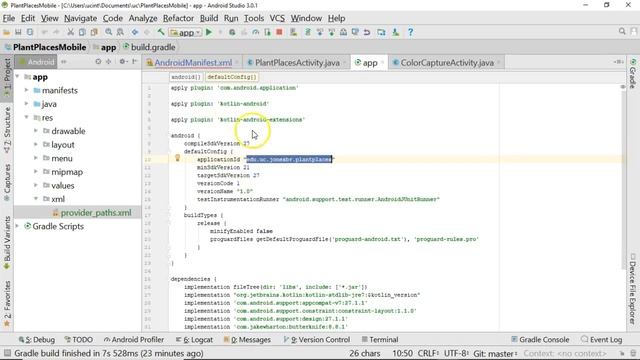Open the 6: Logcat tool window
This screenshot has height=360, width=640.
(x=194, y=340)
